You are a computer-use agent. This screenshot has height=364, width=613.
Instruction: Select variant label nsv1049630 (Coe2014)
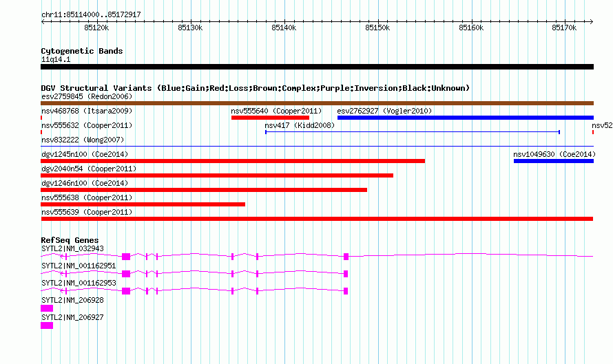(x=554, y=154)
